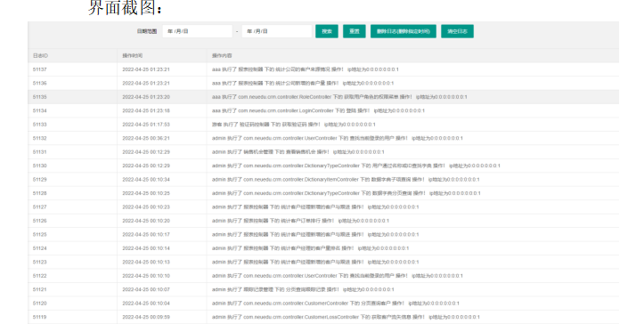Click timestamp 2022-04-25 00:10:14
This screenshot has width=644, height=324.
[x=146, y=248]
